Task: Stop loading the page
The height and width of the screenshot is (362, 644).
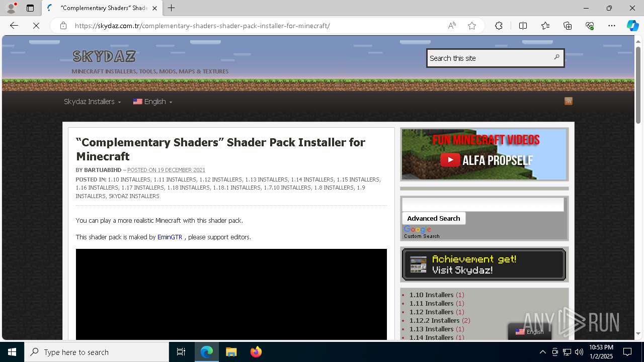Action: point(36,26)
